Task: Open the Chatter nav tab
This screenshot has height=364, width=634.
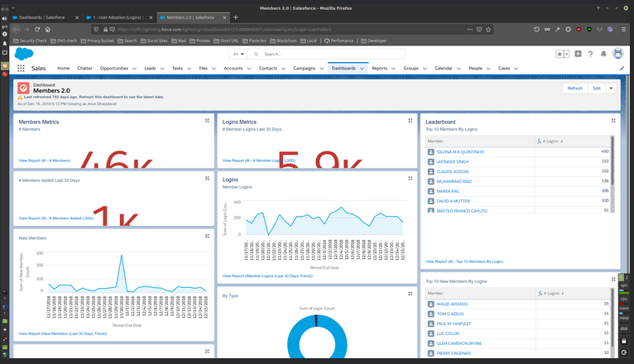Action: click(x=85, y=69)
